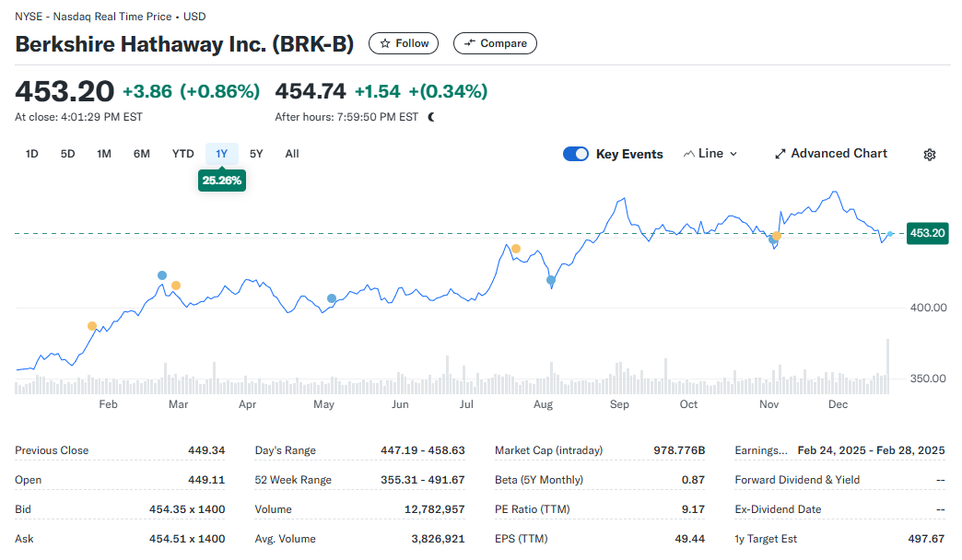Toggle the Key Events switch
Image resolution: width=962 pixels, height=560 pixels.
pyautogui.click(x=576, y=154)
